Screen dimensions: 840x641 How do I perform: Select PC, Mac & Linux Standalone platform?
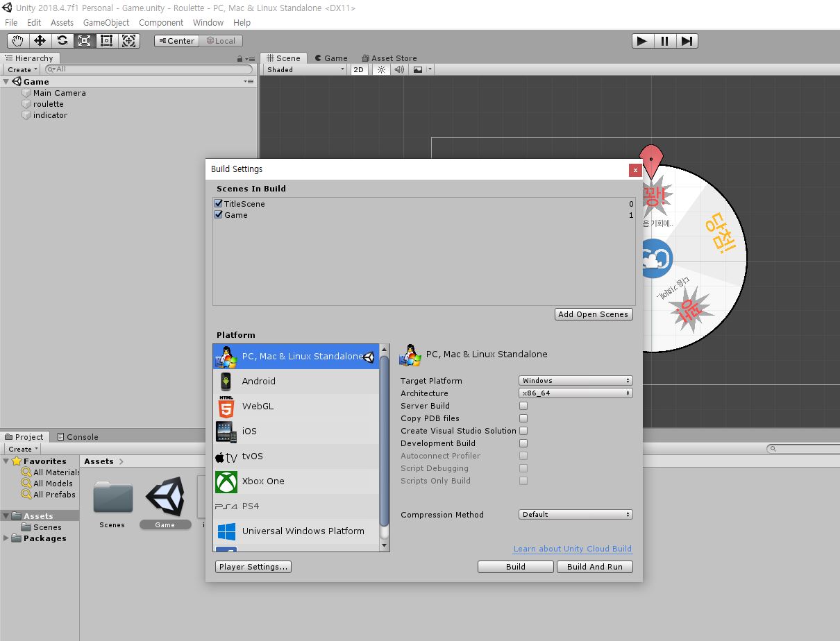point(296,357)
